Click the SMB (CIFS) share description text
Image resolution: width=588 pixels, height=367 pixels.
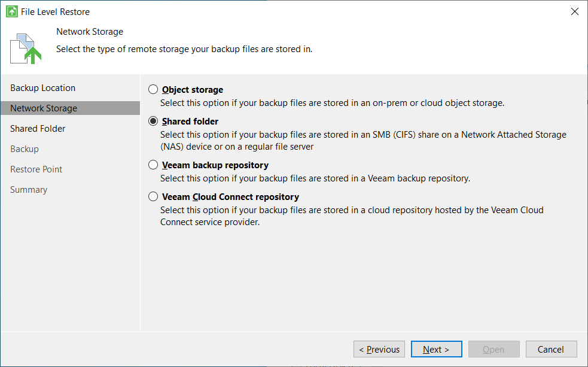363,140
